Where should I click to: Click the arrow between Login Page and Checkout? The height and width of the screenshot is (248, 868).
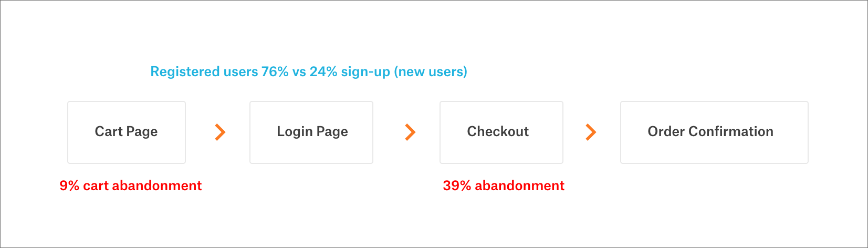pyautogui.click(x=410, y=132)
